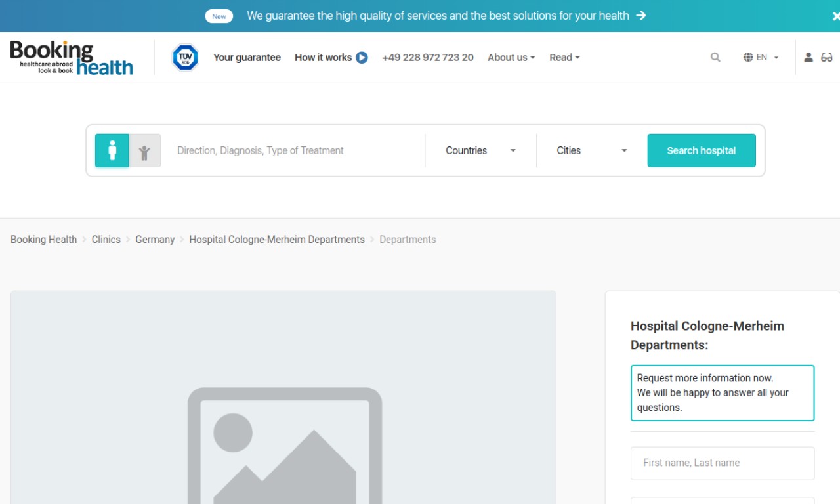Expand the About us menu

tap(511, 58)
